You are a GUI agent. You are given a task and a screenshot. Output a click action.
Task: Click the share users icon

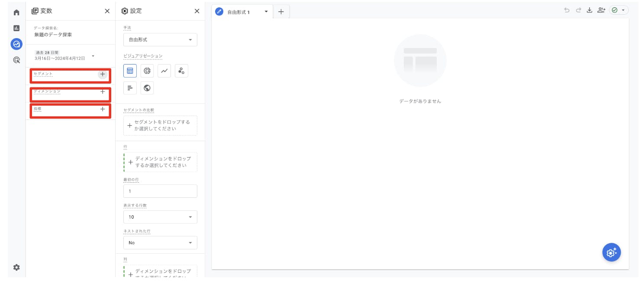click(601, 10)
